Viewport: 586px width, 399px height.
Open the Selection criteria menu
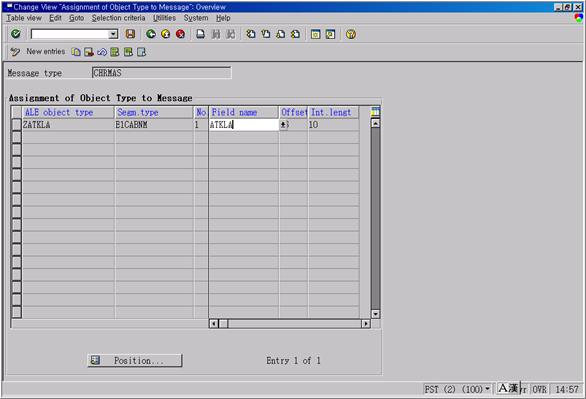[118, 18]
